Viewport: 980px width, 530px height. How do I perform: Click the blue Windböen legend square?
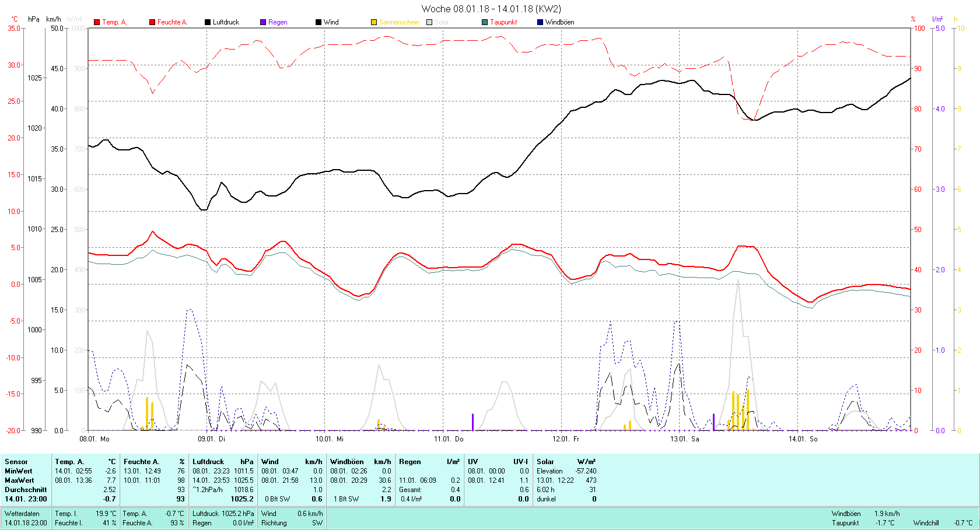[540, 22]
